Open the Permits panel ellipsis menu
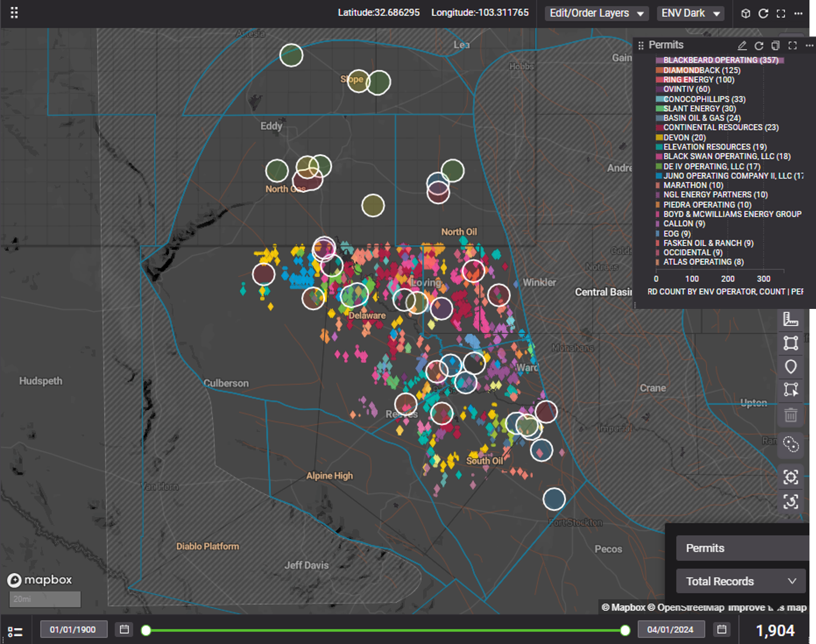The height and width of the screenshot is (644, 816). [x=809, y=46]
